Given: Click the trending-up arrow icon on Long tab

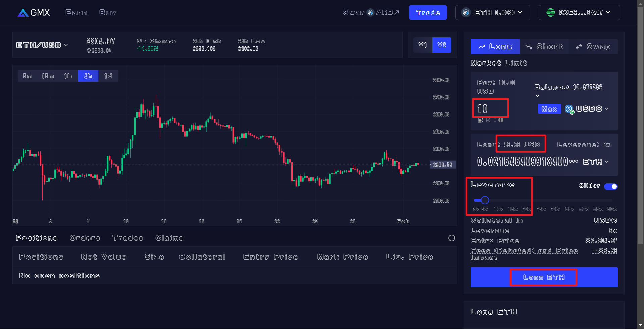Looking at the screenshot, I should point(482,47).
